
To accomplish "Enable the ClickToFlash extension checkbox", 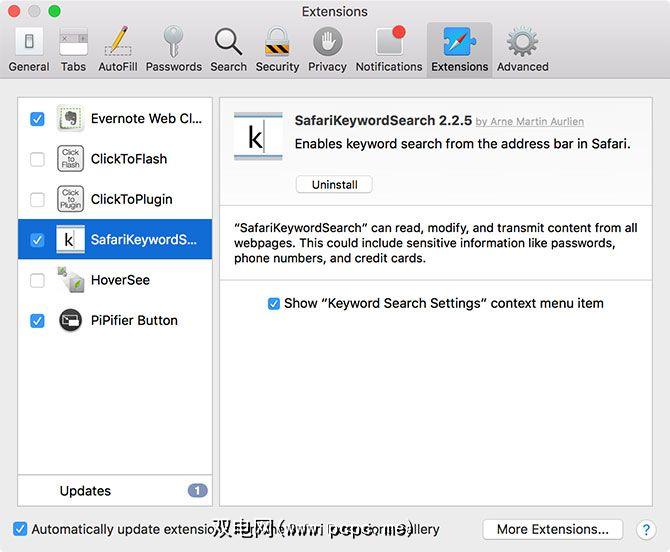I will pyautogui.click(x=37, y=159).
